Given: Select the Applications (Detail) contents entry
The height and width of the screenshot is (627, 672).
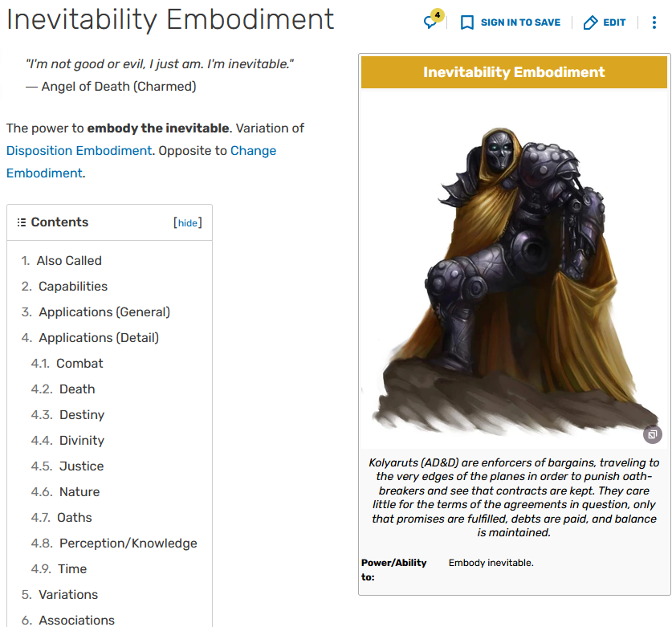Looking at the screenshot, I should coord(99,338).
